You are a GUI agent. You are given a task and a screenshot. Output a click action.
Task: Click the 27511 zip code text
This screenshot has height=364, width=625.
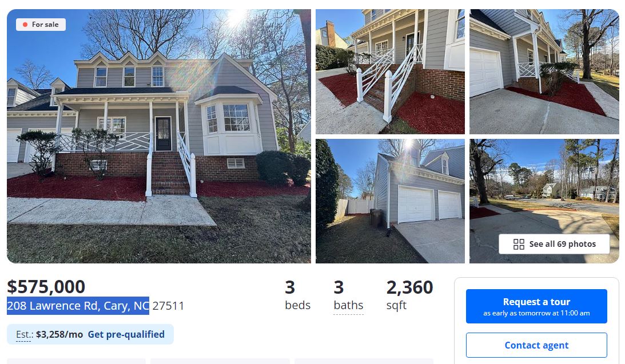click(x=168, y=306)
